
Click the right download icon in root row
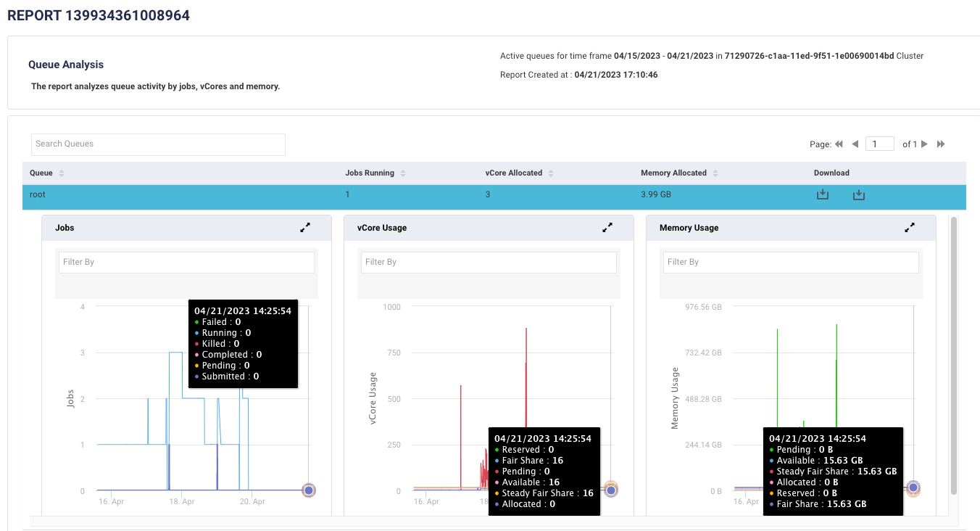pos(859,194)
